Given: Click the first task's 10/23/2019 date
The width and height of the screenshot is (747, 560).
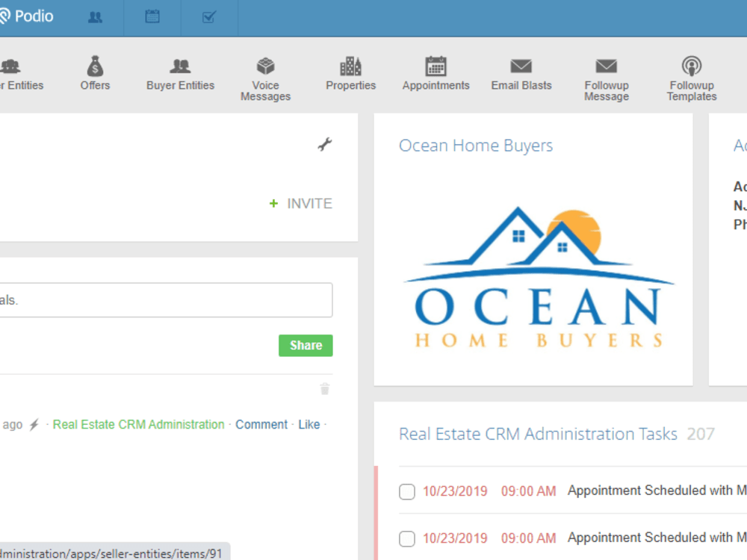Looking at the screenshot, I should click(455, 491).
